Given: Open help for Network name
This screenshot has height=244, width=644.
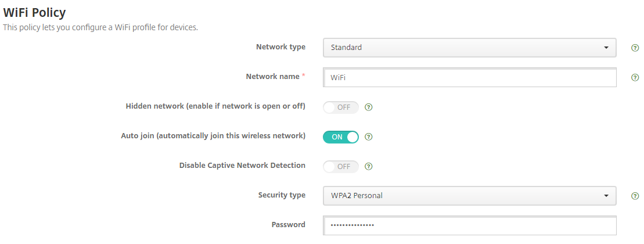Looking at the screenshot, I should pos(635,77).
